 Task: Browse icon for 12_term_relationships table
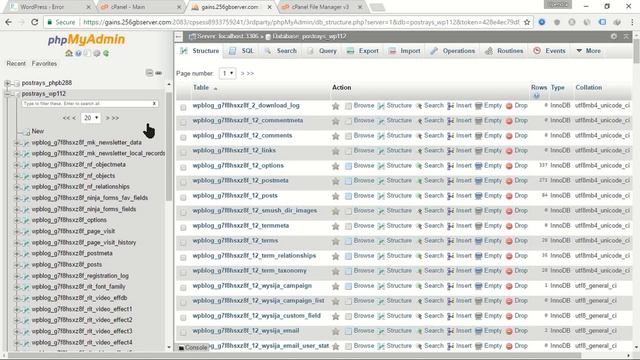(x=348, y=256)
